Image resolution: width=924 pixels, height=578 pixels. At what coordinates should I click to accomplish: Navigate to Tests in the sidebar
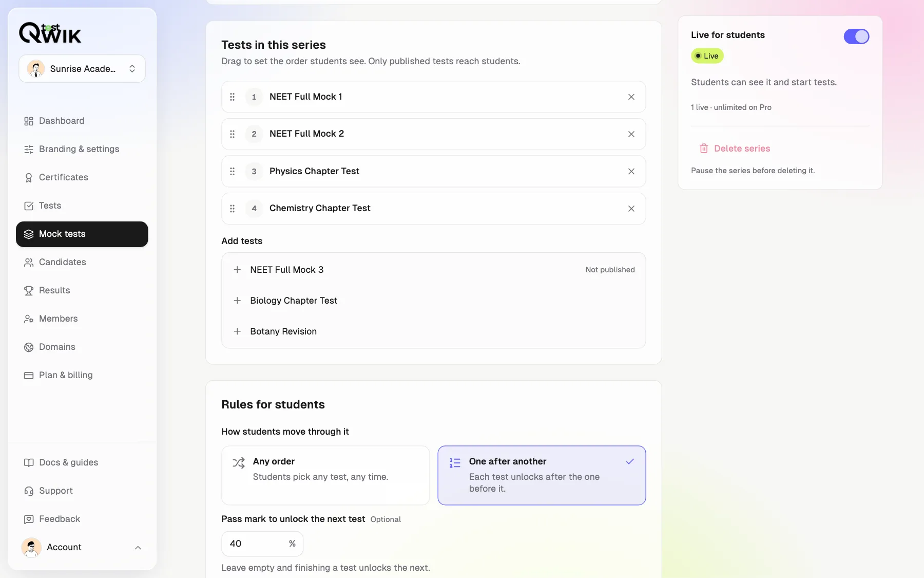pos(82,206)
